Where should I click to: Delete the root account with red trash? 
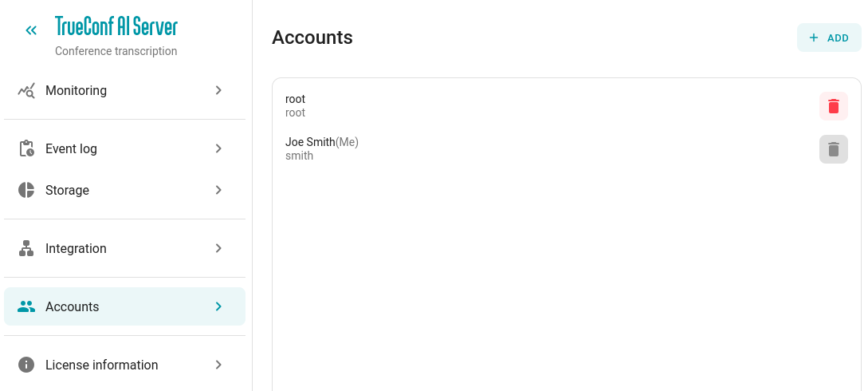coord(833,106)
